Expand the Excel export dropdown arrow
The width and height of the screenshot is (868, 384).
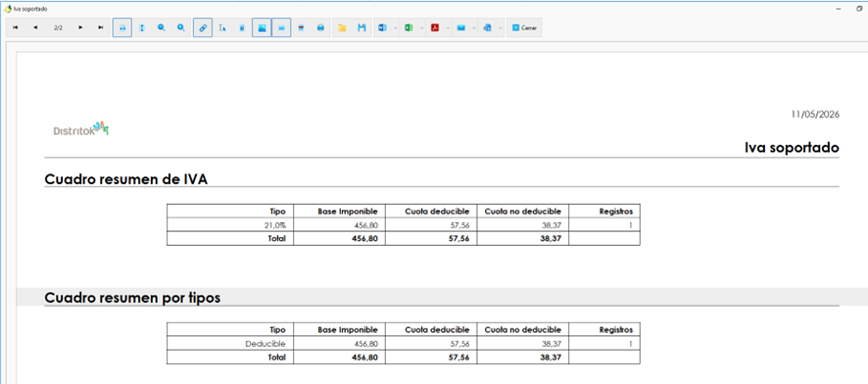pos(422,27)
